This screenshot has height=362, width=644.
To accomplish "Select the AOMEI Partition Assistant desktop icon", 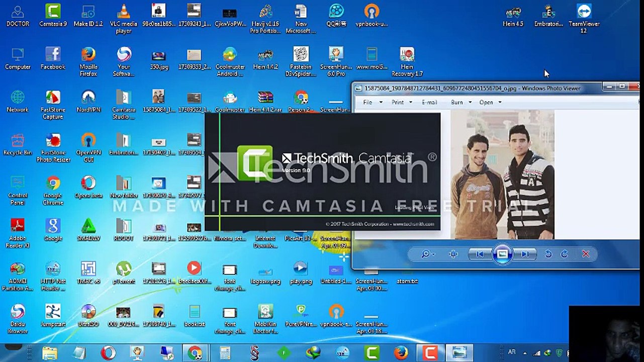I will [x=18, y=276].
